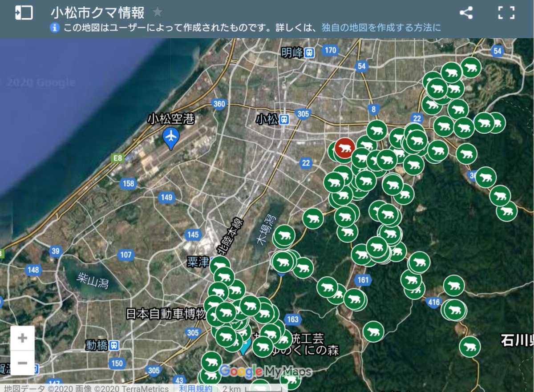Zoom in with the plus button
Screen dimensions: 534x392
tap(23, 338)
